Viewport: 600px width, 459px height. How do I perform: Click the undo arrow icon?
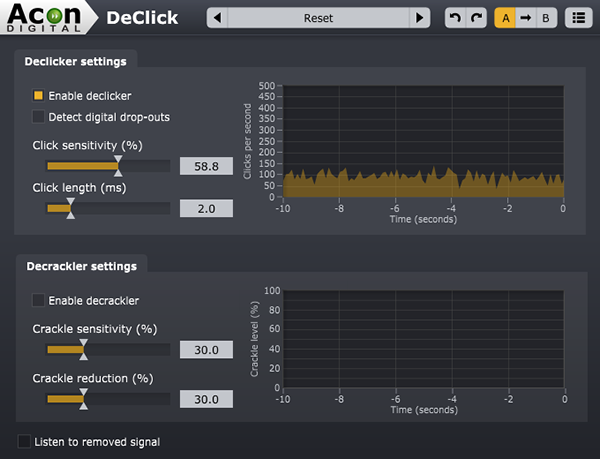455,18
